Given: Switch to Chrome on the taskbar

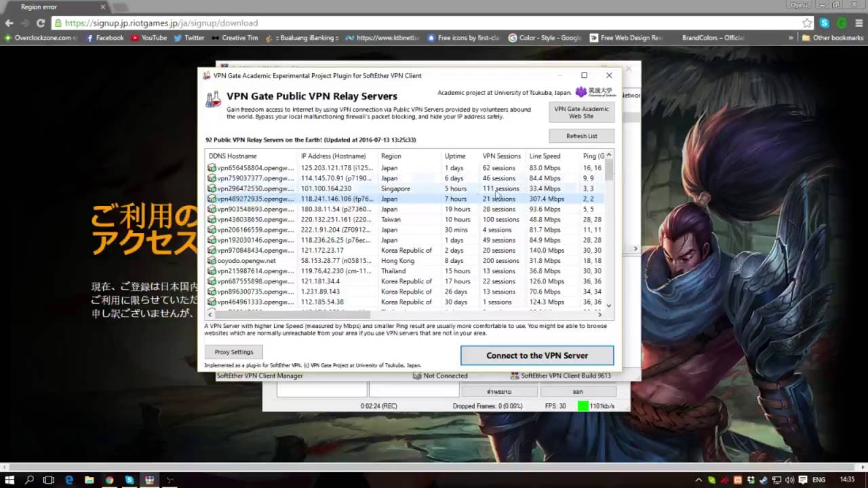Looking at the screenshot, I should [x=109, y=480].
